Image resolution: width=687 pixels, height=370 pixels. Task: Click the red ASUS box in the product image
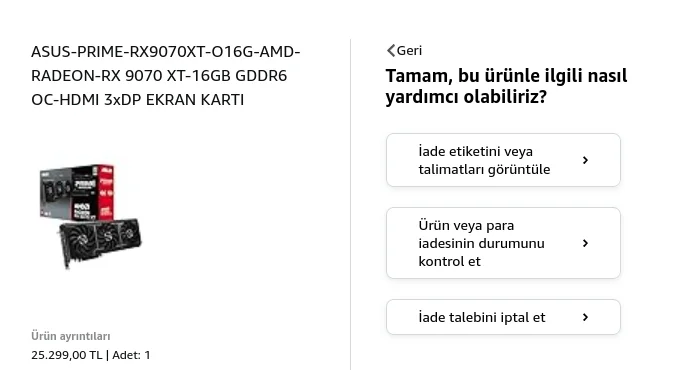(106, 192)
